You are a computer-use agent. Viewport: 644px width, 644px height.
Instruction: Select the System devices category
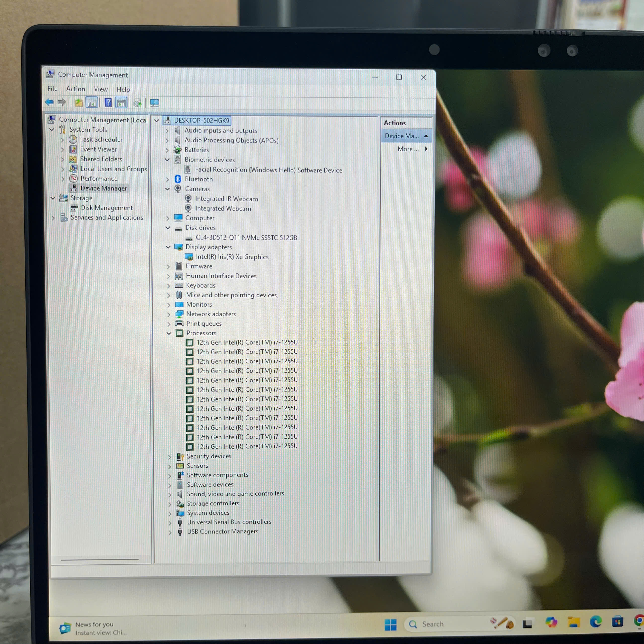pyautogui.click(x=208, y=513)
